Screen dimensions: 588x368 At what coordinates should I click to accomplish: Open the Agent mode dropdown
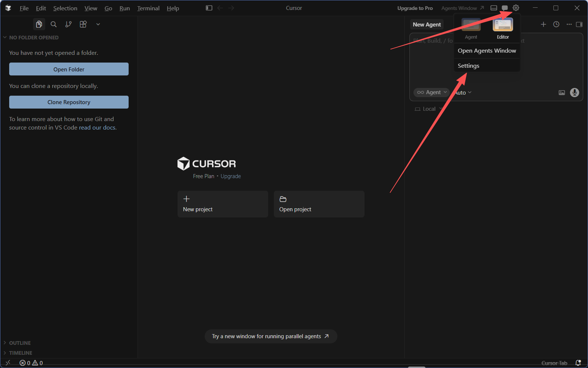pyautogui.click(x=432, y=92)
